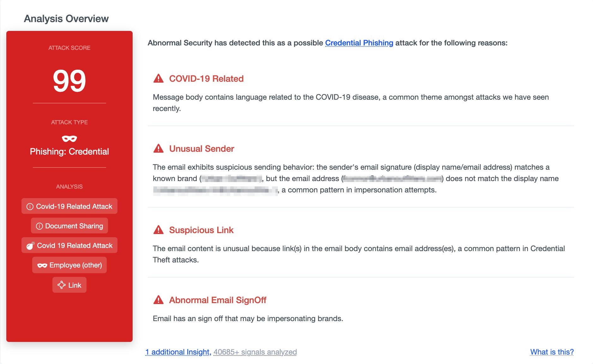
Task: Click the 40685+ signals analyzed text
Action: [255, 352]
